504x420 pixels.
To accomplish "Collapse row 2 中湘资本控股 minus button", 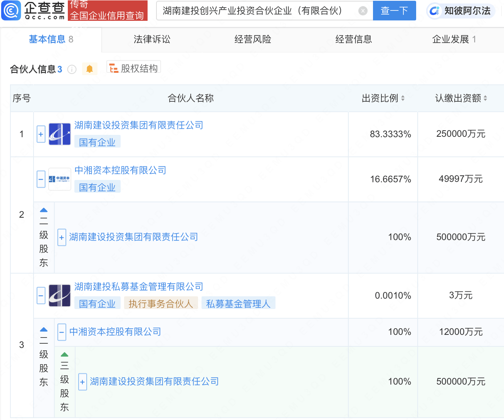I will [x=41, y=179].
